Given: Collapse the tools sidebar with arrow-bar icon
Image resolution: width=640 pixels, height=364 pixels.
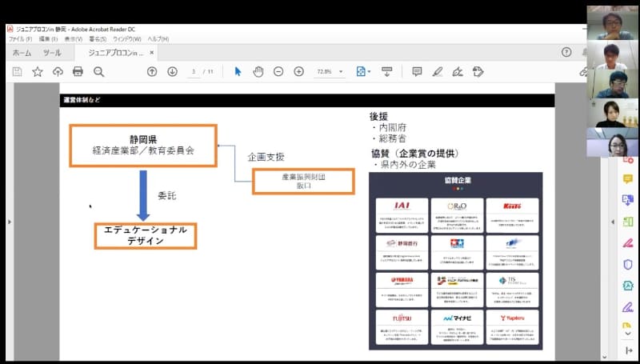Looking at the screenshot, I should [x=629, y=350].
